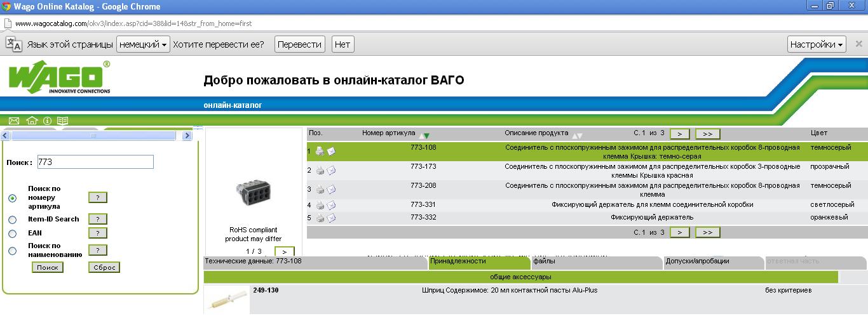
Task: Select 'Поиск по наименованию' radio button
Action: [x=12, y=251]
